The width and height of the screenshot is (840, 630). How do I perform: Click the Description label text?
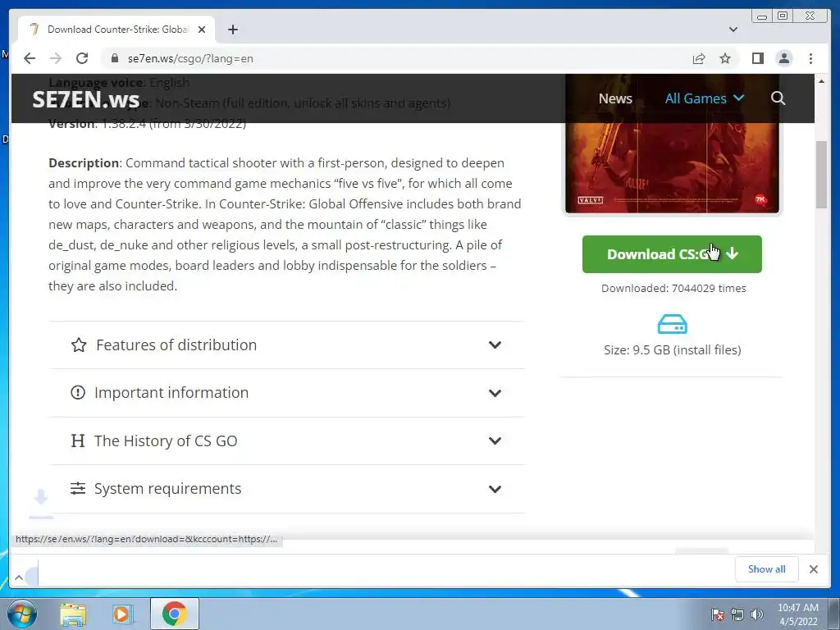(84, 163)
